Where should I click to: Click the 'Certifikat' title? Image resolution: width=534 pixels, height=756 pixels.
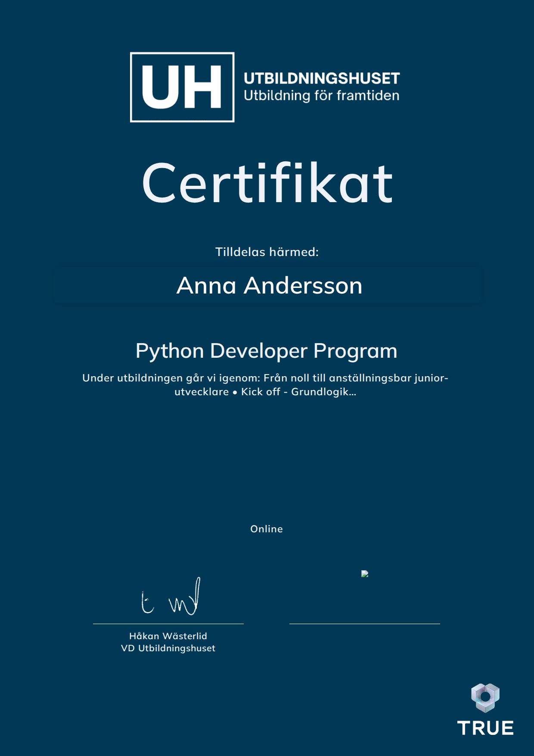point(267,183)
